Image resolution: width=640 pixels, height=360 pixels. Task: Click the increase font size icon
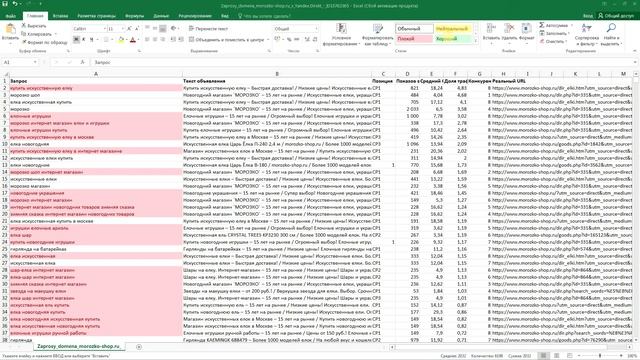(x=129, y=29)
